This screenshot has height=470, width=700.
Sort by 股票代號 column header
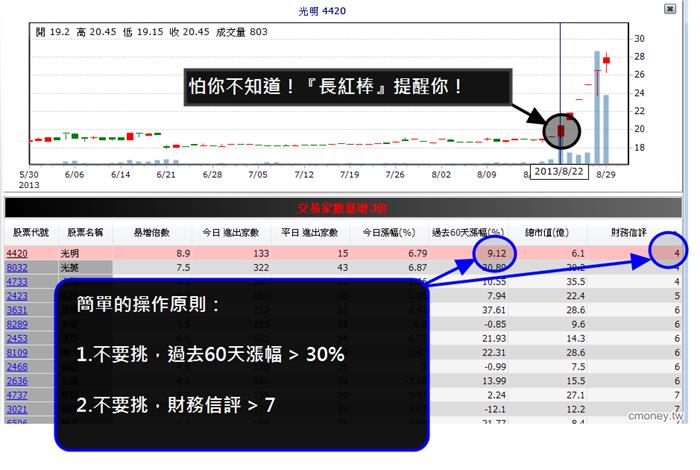click(x=31, y=233)
